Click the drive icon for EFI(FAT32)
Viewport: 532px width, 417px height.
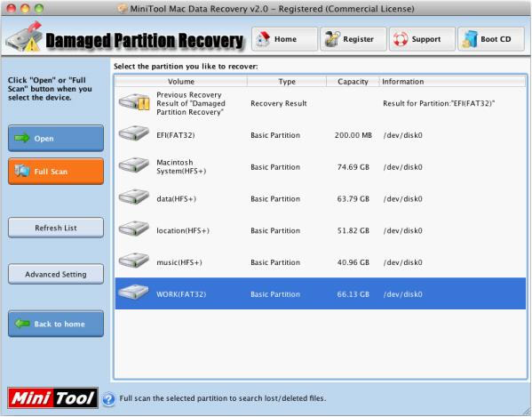(134, 132)
